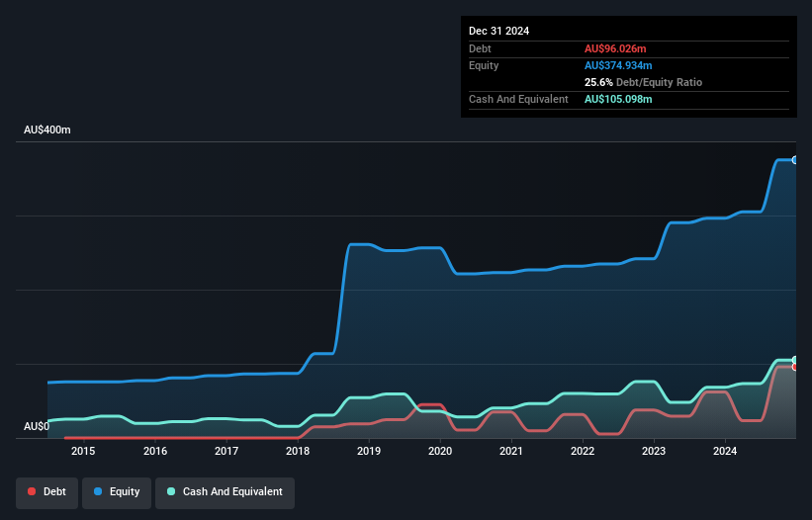
Task: Click the 2020 x-axis label
Action: point(440,451)
